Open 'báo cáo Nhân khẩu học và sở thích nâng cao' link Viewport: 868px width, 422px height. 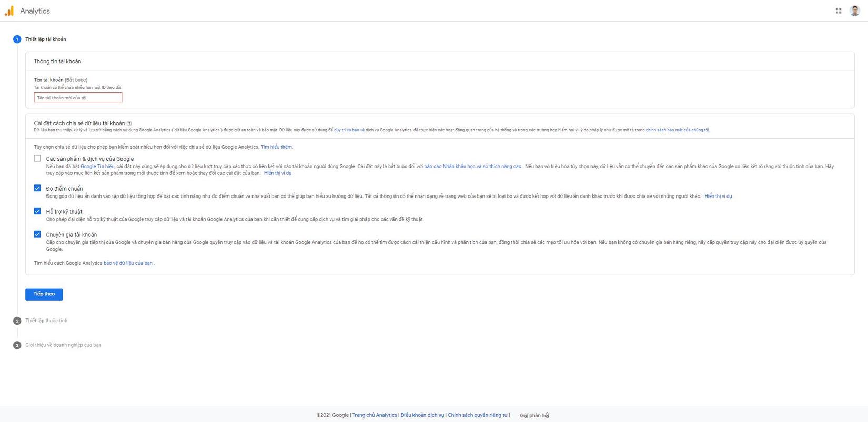click(x=473, y=167)
